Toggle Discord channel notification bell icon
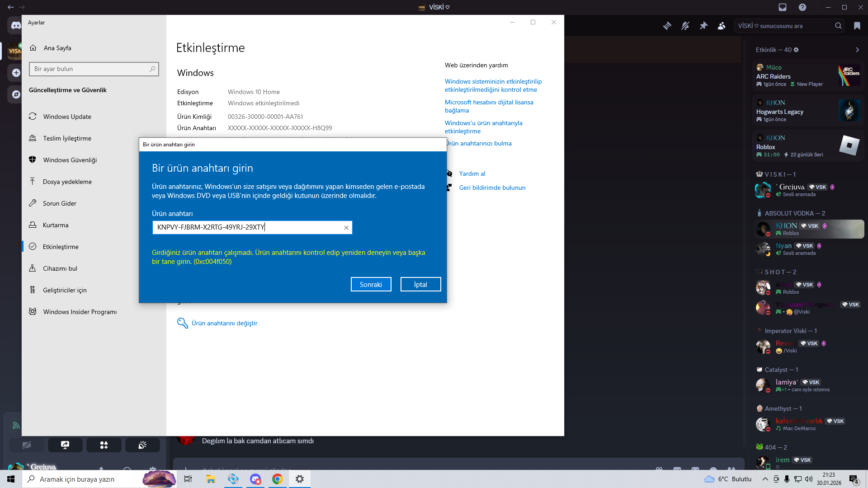 pyautogui.click(x=685, y=26)
